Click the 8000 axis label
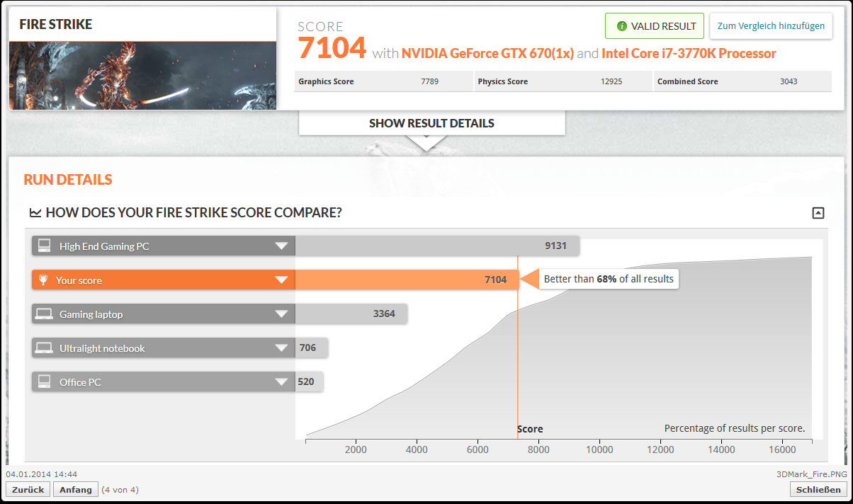 pyautogui.click(x=539, y=449)
